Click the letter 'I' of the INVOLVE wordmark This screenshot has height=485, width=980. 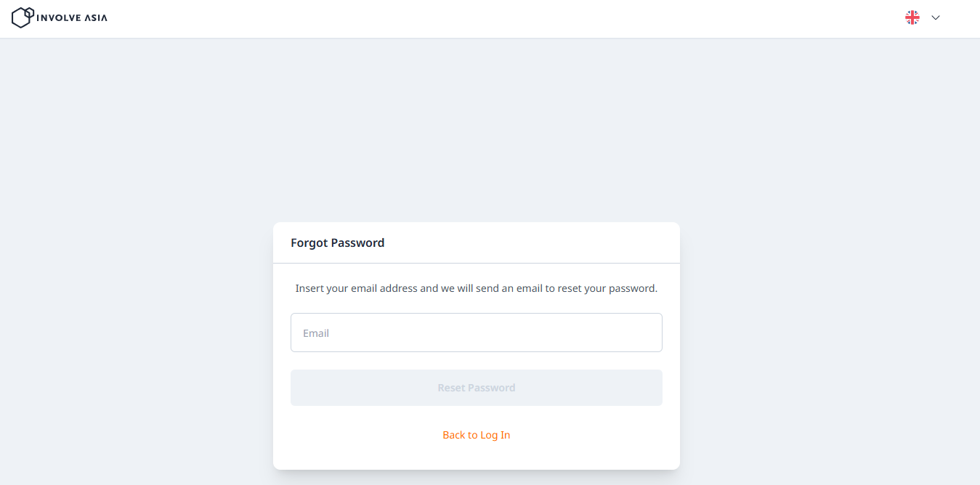click(39, 18)
